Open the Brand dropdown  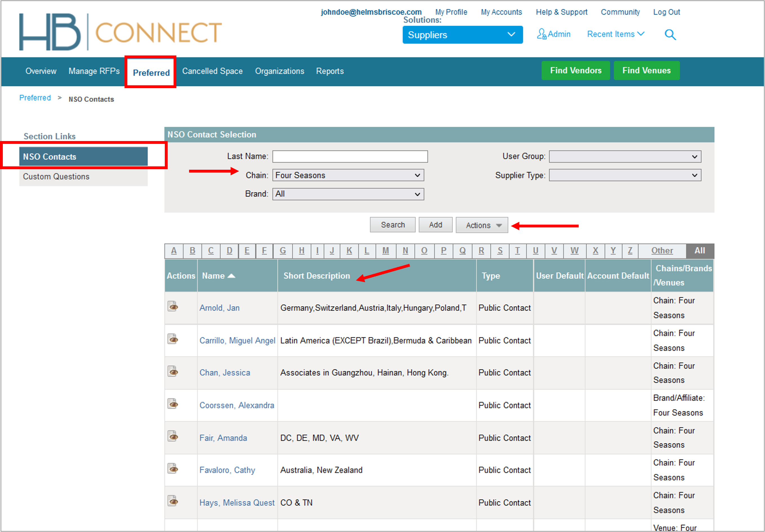point(347,194)
